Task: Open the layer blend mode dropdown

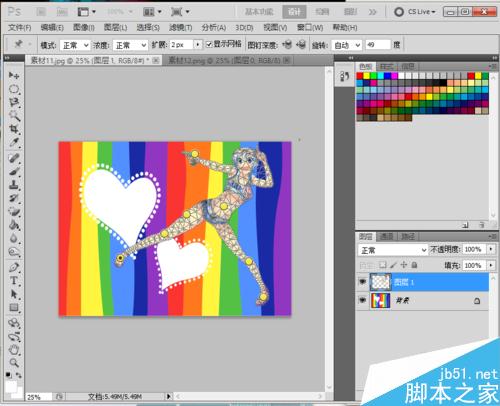Action: [x=393, y=250]
